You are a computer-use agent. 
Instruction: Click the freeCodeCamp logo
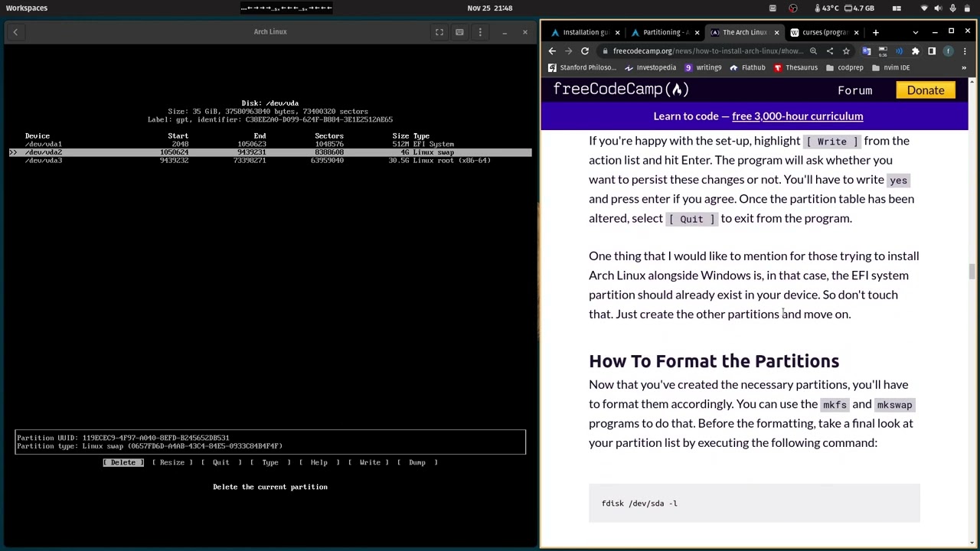click(x=621, y=90)
